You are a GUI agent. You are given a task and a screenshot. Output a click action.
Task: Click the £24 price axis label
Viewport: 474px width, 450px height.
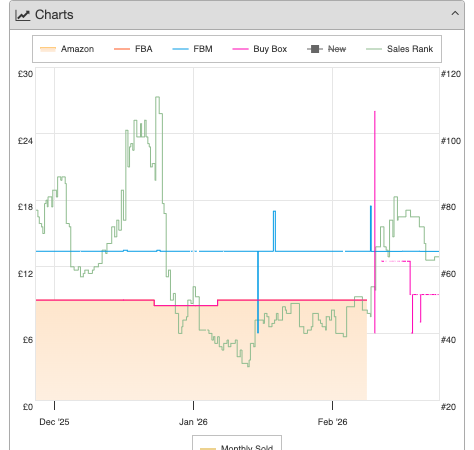click(25, 141)
